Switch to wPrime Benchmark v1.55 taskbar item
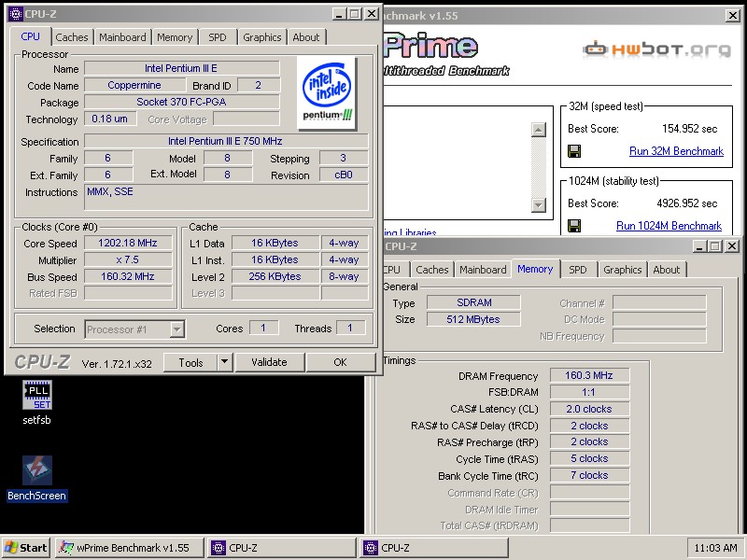 tap(130, 548)
